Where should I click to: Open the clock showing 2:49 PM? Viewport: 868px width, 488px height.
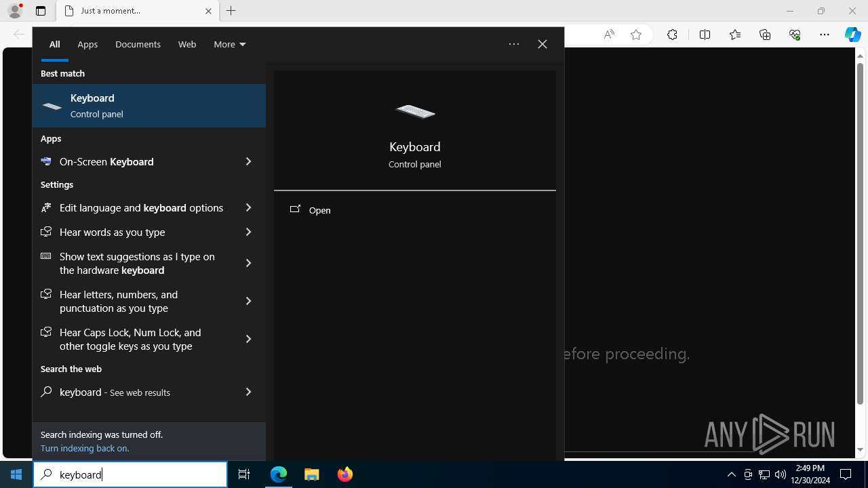pyautogui.click(x=810, y=474)
